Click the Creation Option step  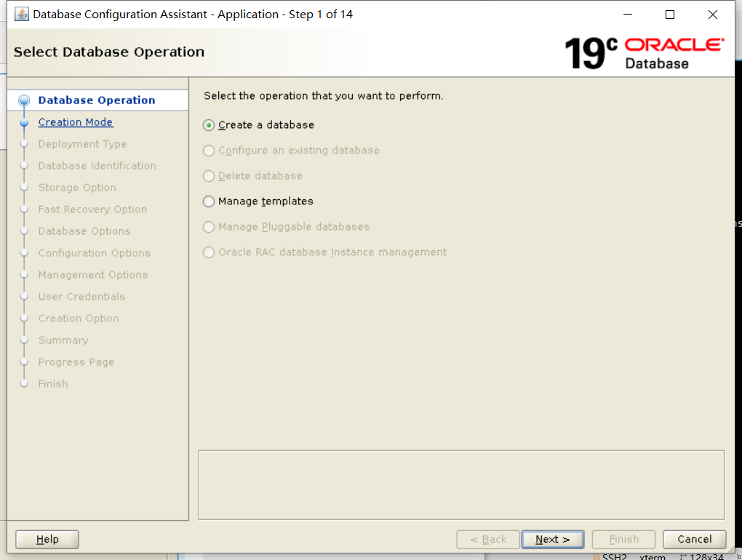[79, 319]
